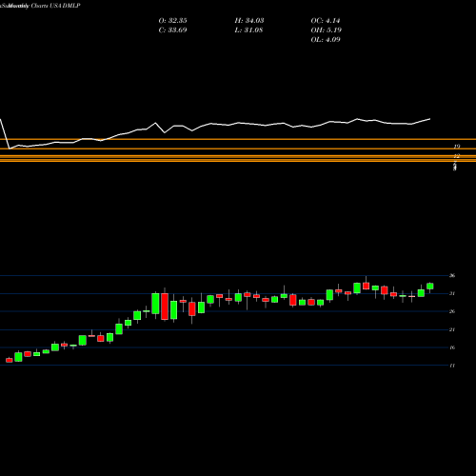The width and height of the screenshot is (476, 476).
Task: Click the 11 price axis label
Action: (452, 366)
